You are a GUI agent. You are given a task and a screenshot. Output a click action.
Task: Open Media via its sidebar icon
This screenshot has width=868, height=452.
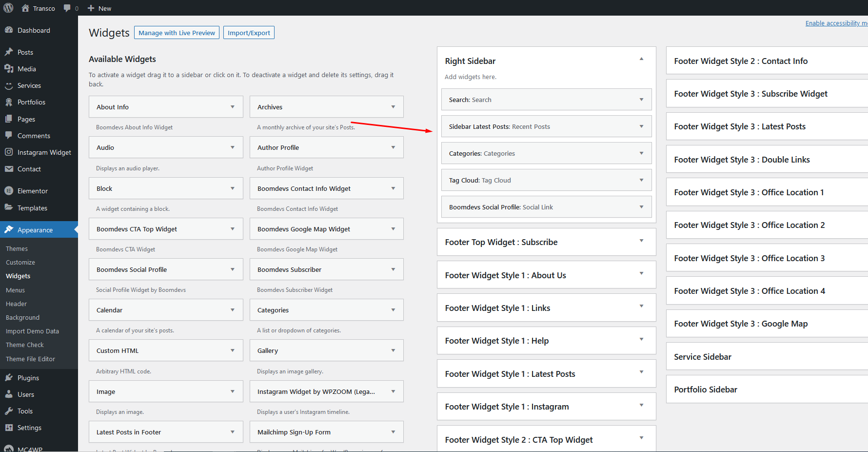9,69
